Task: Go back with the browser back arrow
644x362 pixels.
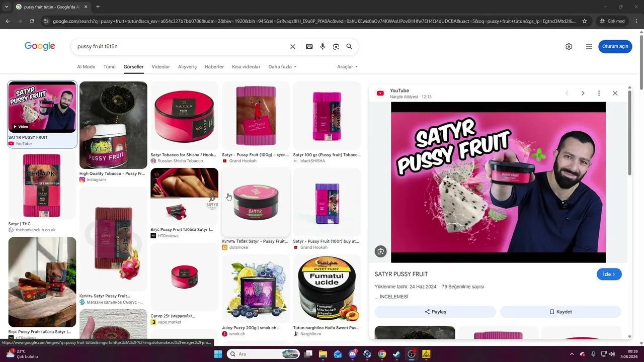Action: pos(8,21)
